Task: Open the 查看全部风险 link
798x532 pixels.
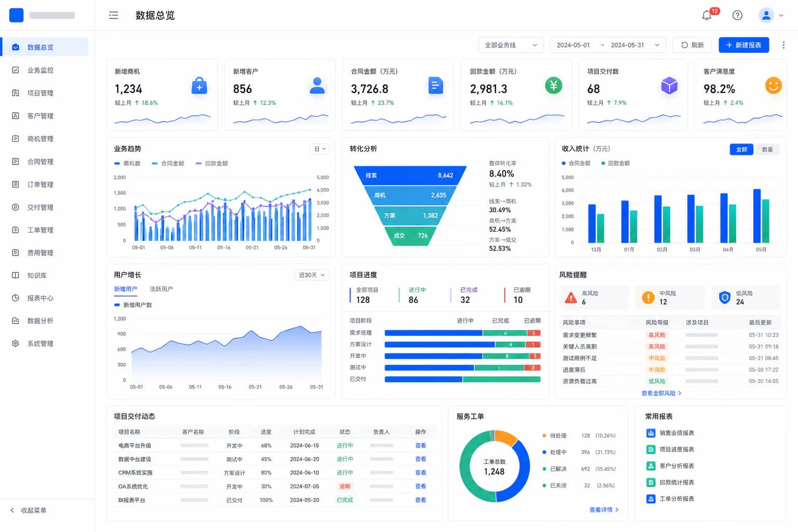Action: pyautogui.click(x=661, y=393)
